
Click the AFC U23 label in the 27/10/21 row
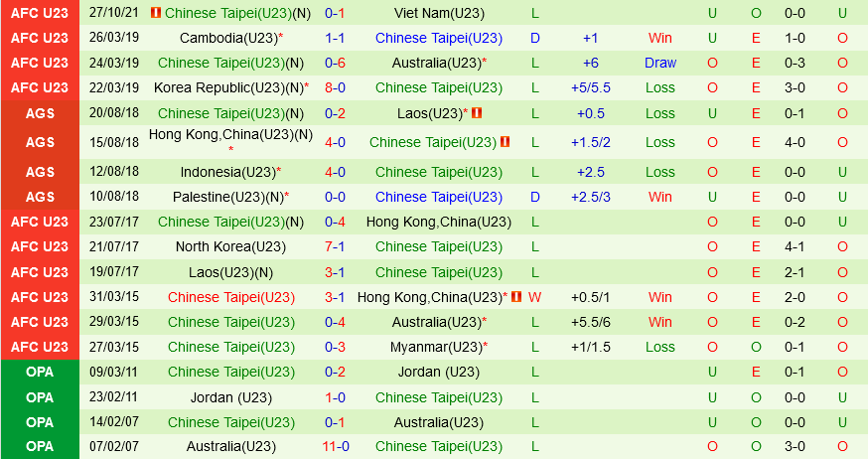tap(40, 14)
